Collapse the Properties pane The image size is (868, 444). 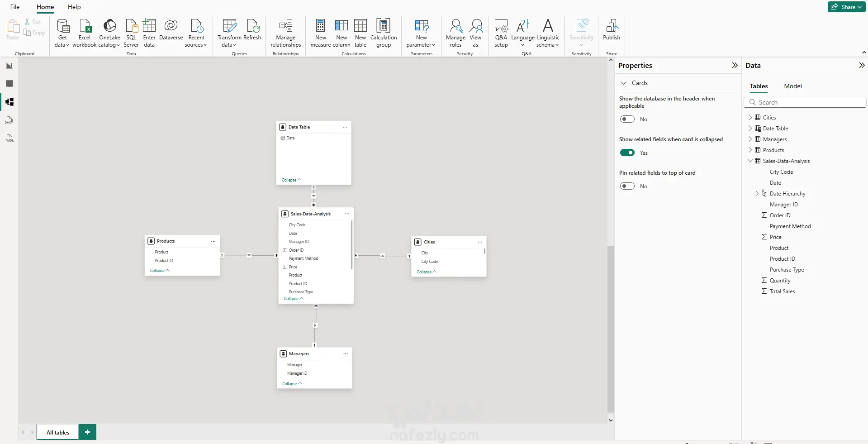(x=735, y=65)
